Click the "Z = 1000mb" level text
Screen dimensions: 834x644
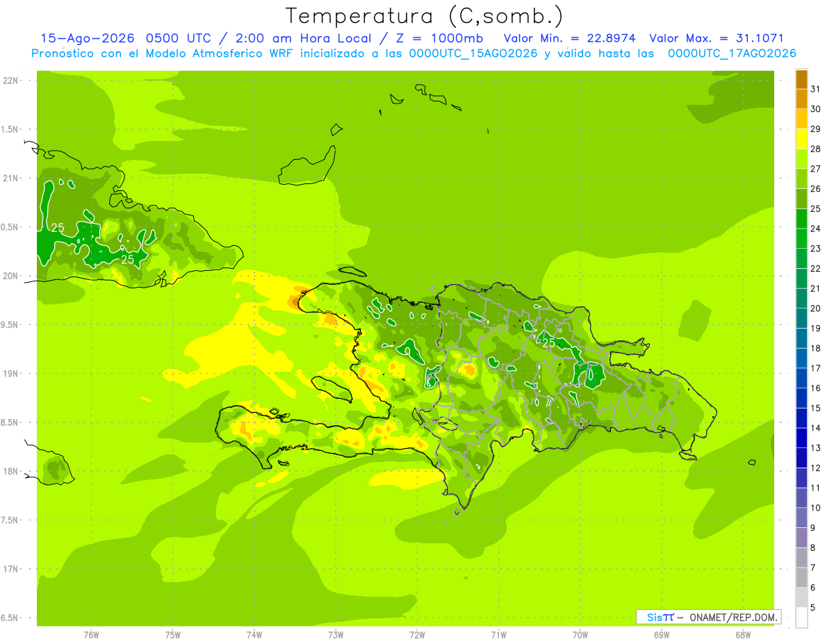pos(438,38)
